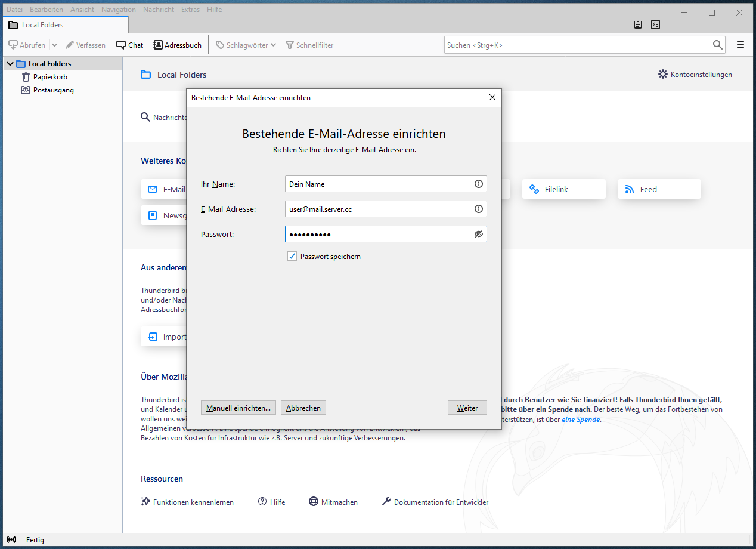Click the Chat toolbar button
Screen dimensions: 756x549
129,45
